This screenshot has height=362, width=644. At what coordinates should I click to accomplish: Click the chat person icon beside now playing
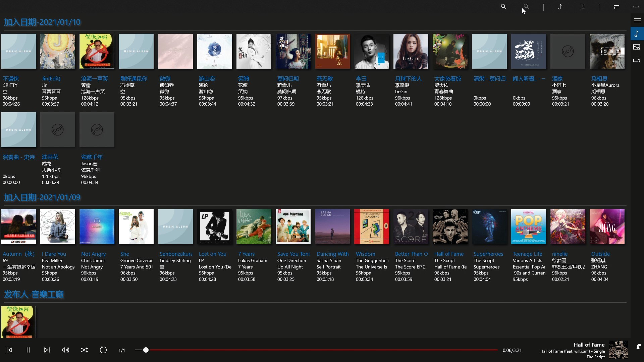[x=639, y=347]
